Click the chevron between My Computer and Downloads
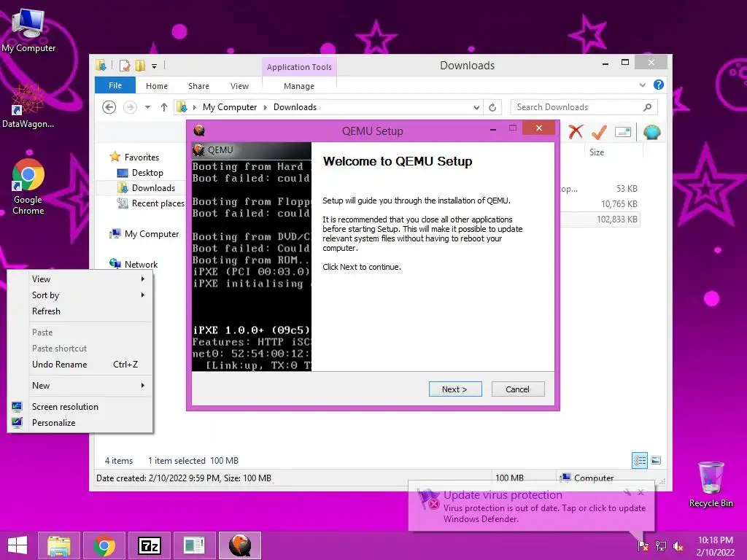 [266, 107]
